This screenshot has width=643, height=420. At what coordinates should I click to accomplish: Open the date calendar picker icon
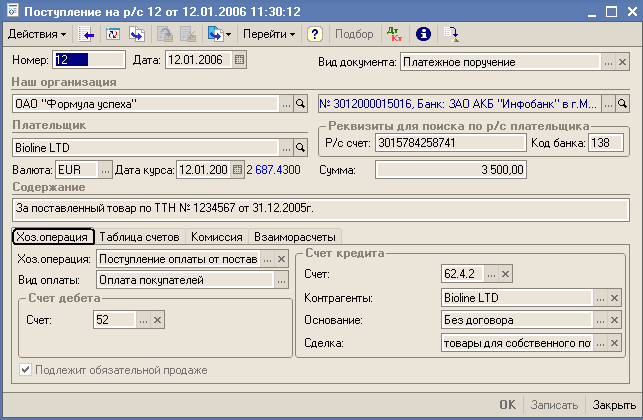point(238,60)
